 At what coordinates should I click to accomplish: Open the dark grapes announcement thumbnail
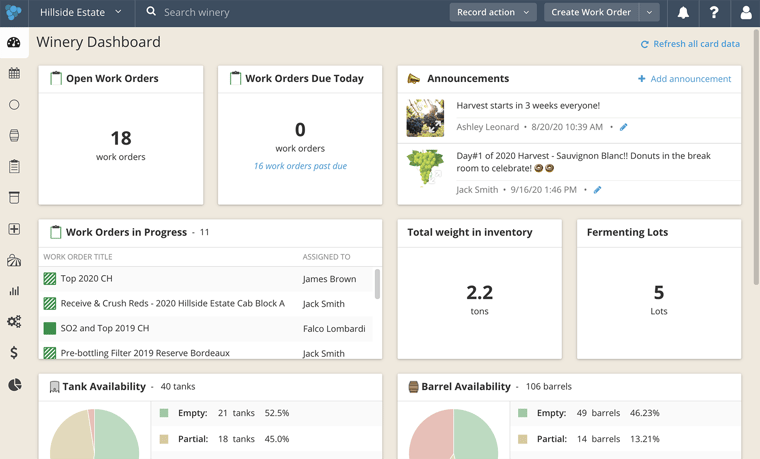425,118
